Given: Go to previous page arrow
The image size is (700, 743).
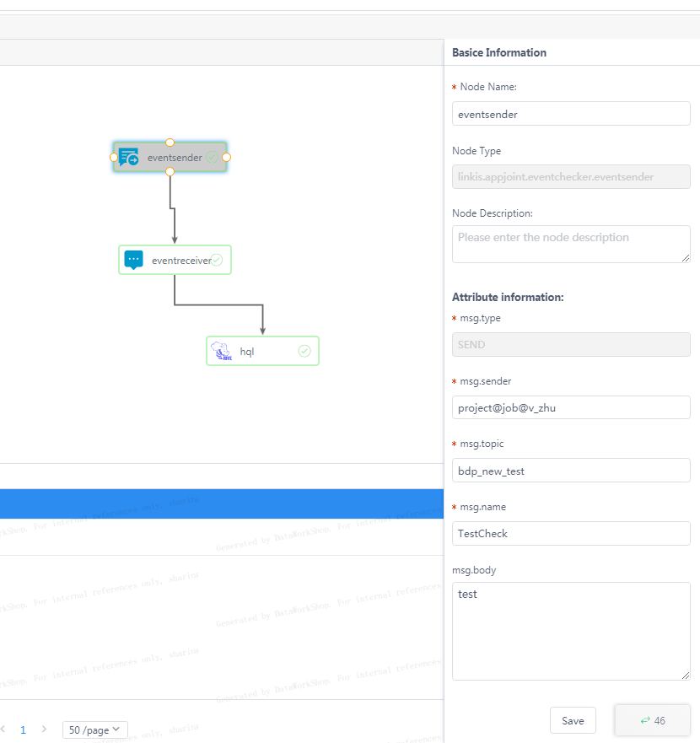Looking at the screenshot, I should 3,730.
